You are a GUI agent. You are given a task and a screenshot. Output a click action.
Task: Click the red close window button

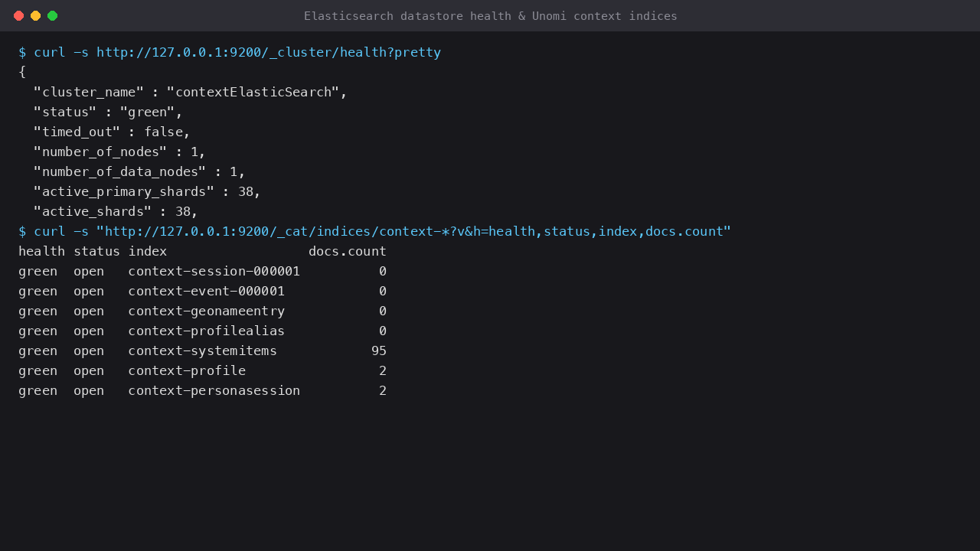(x=18, y=15)
